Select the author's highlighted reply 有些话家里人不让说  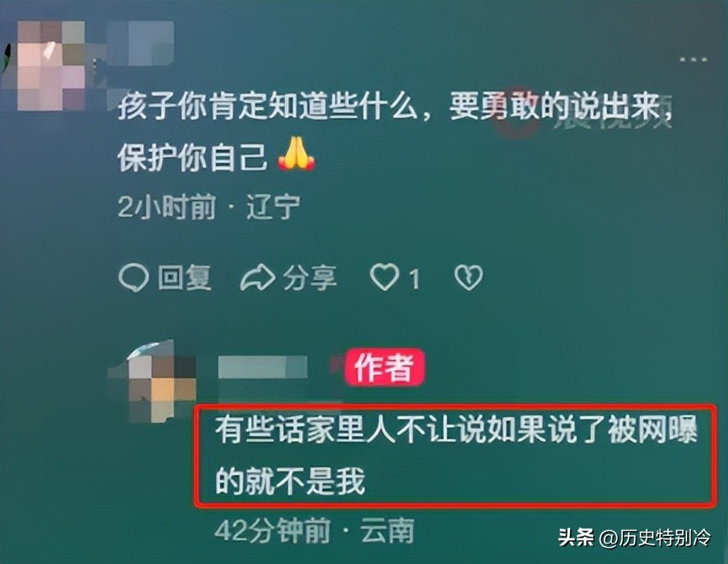coord(456,455)
